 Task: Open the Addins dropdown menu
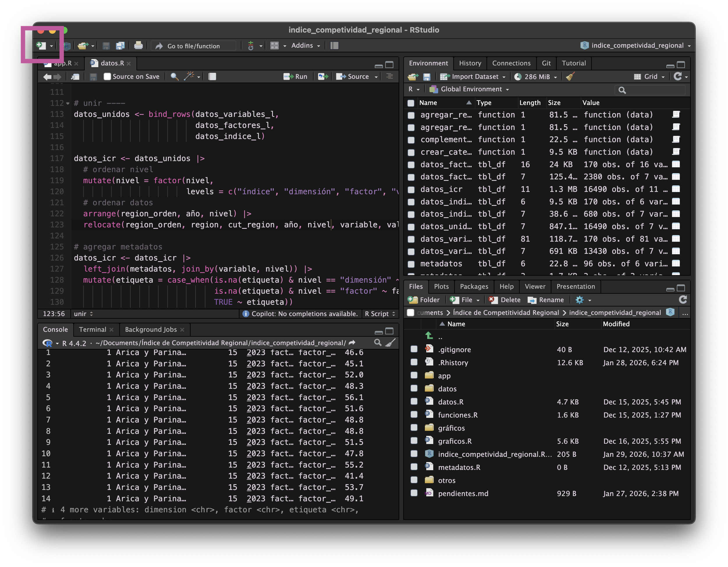305,46
